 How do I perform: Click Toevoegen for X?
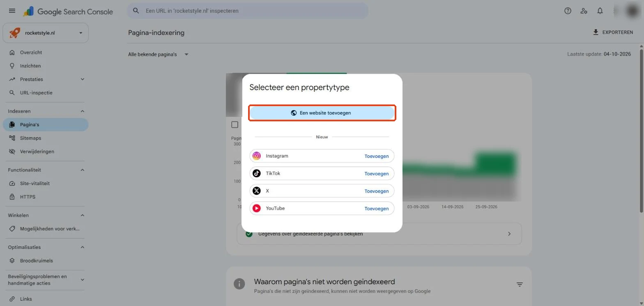point(377,191)
